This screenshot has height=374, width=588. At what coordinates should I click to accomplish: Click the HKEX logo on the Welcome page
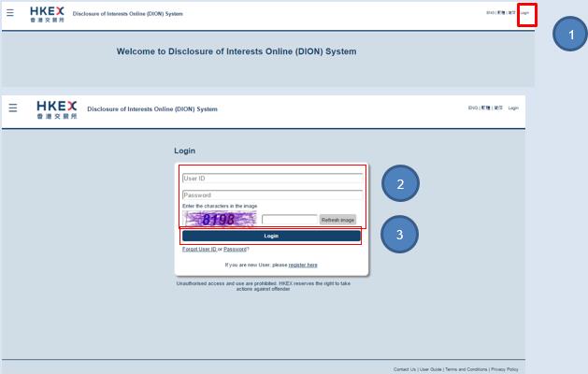coord(45,13)
